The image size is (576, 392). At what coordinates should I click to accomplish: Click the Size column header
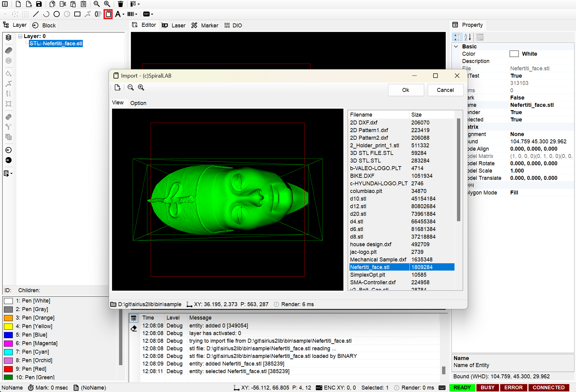tap(432, 115)
